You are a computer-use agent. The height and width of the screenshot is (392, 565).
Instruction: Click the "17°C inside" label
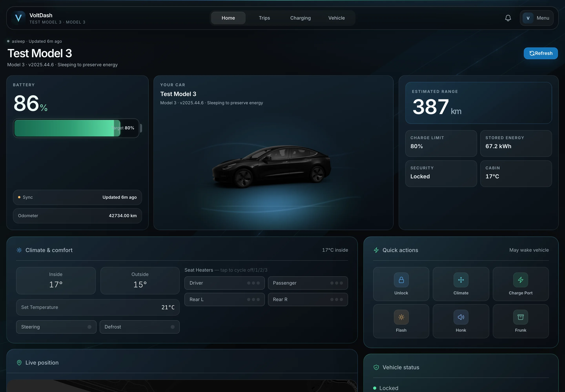click(x=335, y=250)
